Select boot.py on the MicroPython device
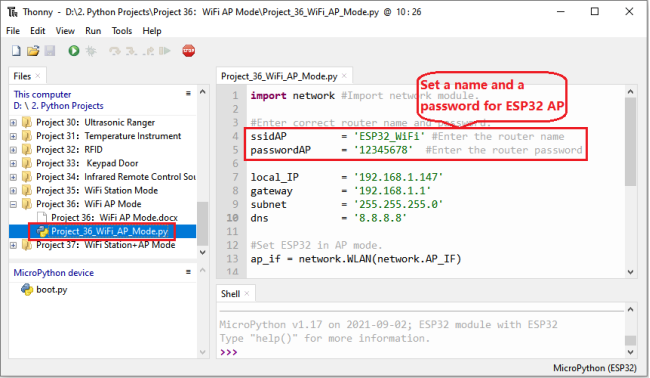This screenshot has height=378, width=650. (51, 289)
